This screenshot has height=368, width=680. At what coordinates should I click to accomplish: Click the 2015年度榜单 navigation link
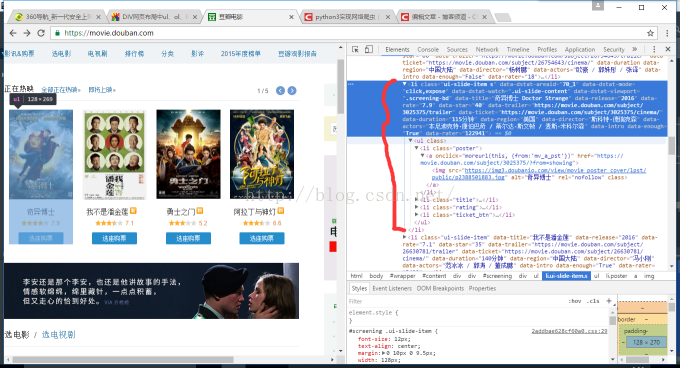tap(241, 54)
